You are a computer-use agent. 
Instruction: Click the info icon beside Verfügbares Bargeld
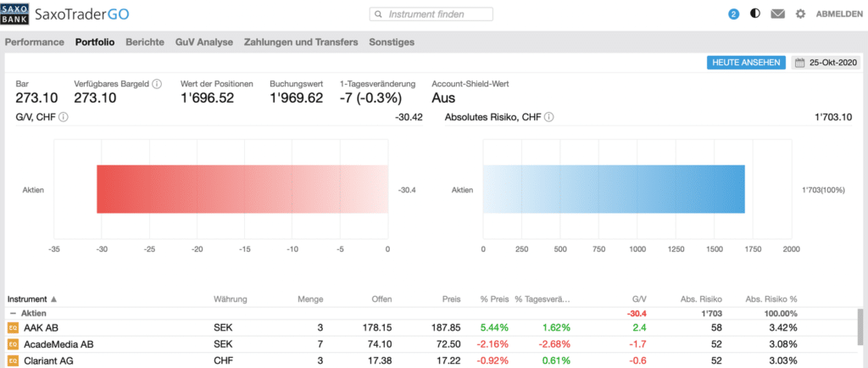point(157,84)
